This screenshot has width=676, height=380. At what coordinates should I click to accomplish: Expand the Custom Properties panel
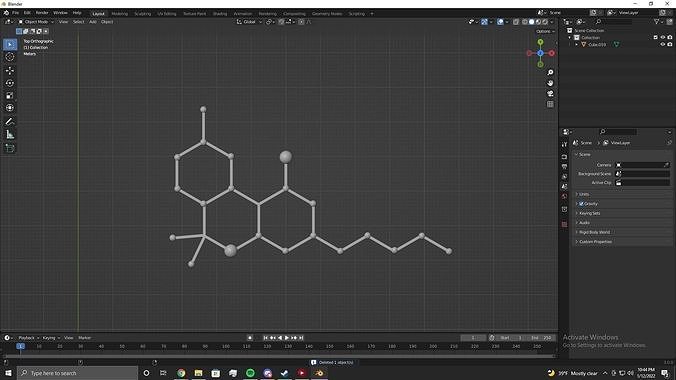pyautogui.click(x=623, y=242)
